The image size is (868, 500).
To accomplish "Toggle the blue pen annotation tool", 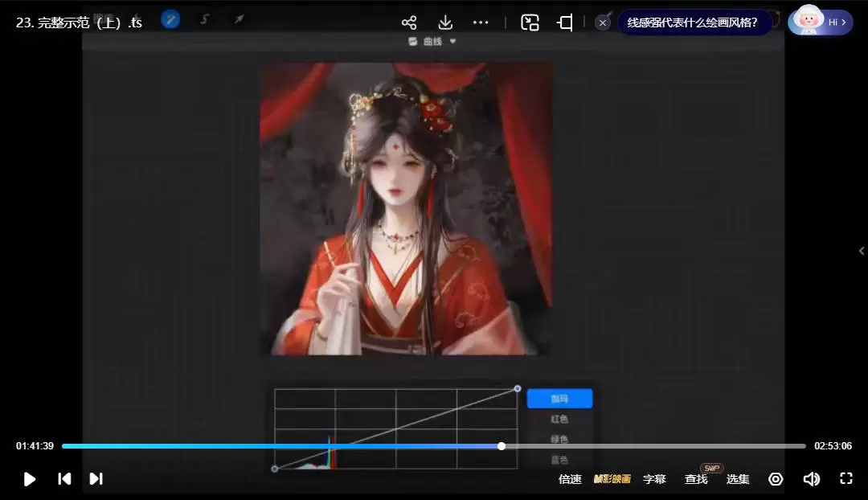I will coord(170,18).
